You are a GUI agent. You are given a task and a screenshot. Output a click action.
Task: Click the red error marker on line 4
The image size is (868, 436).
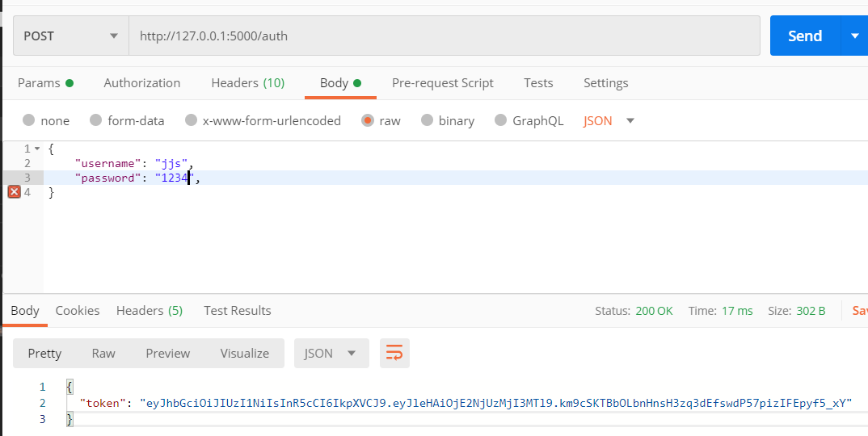coord(15,192)
